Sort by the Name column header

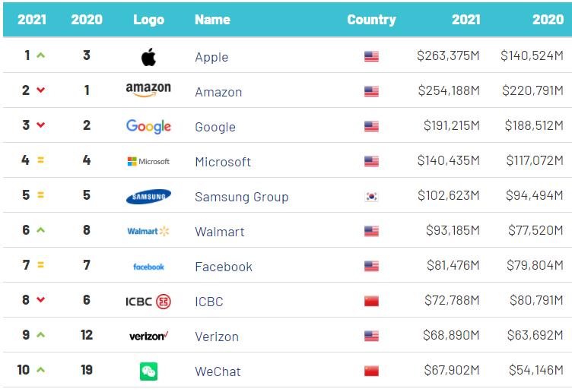pos(212,19)
